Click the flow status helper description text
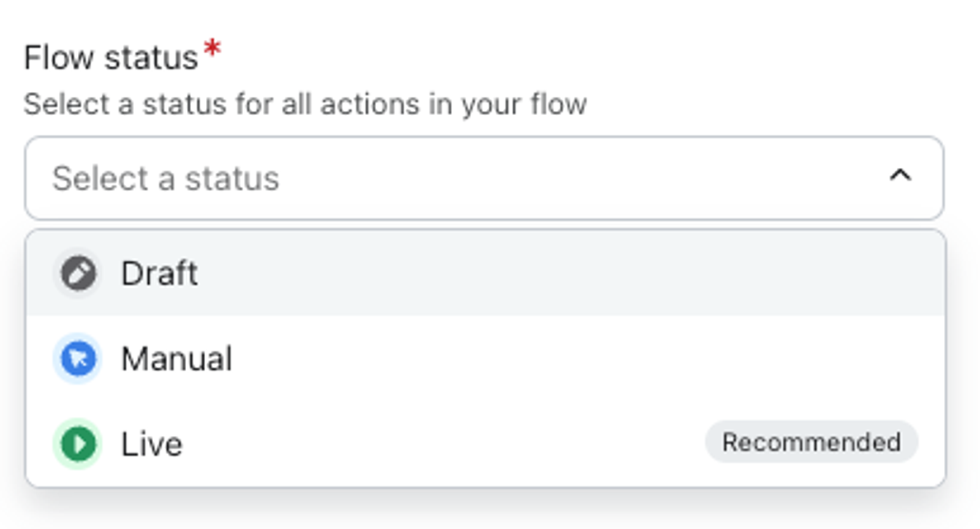This screenshot has width=980, height=529. coord(305,104)
